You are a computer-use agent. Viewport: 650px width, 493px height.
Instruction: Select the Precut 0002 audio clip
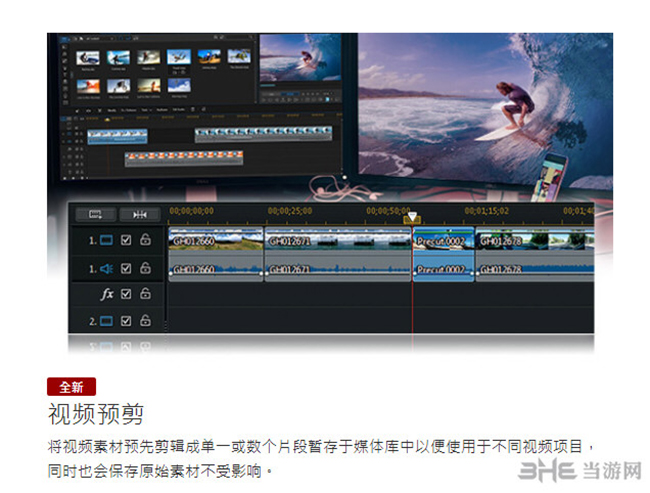[x=444, y=270]
